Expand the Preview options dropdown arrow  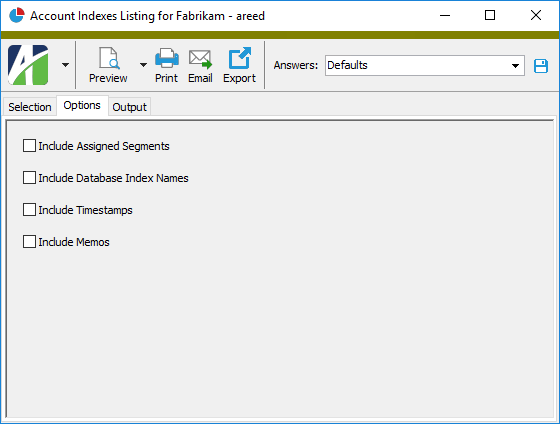coord(143,65)
